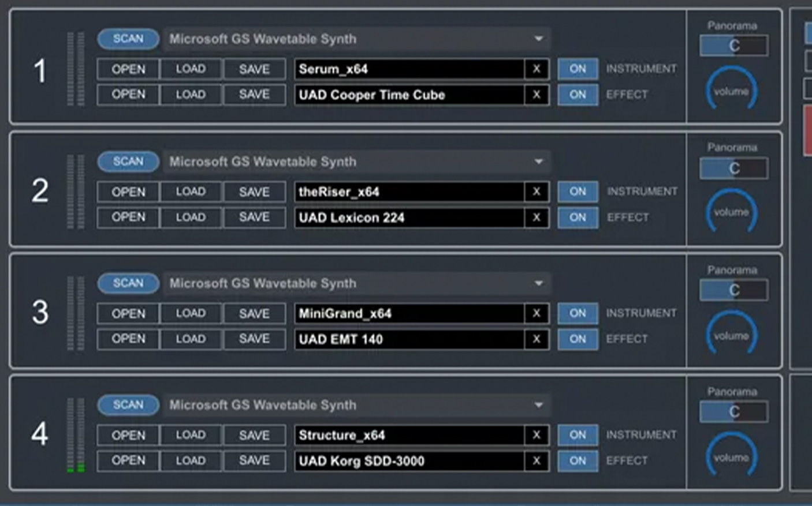Clear UAD Lexicon 224 with X icon
The image size is (812, 506).
[x=537, y=218]
